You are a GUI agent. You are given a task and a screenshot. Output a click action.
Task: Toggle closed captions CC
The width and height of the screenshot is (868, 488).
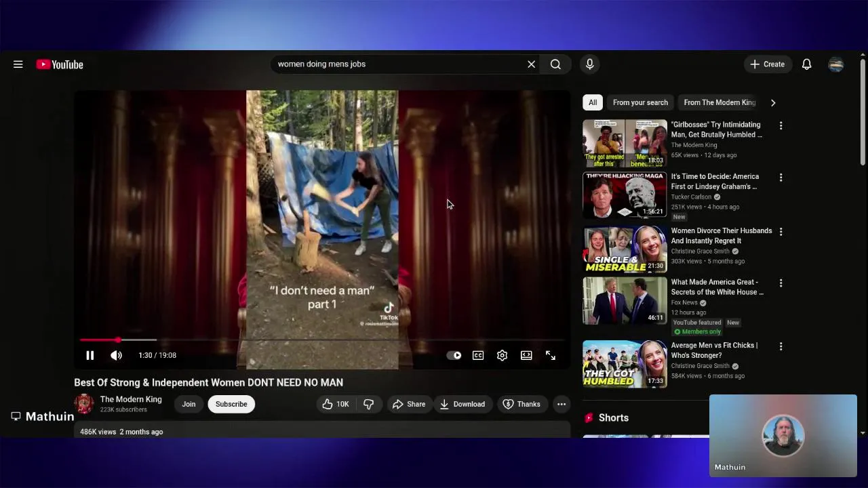(x=478, y=355)
